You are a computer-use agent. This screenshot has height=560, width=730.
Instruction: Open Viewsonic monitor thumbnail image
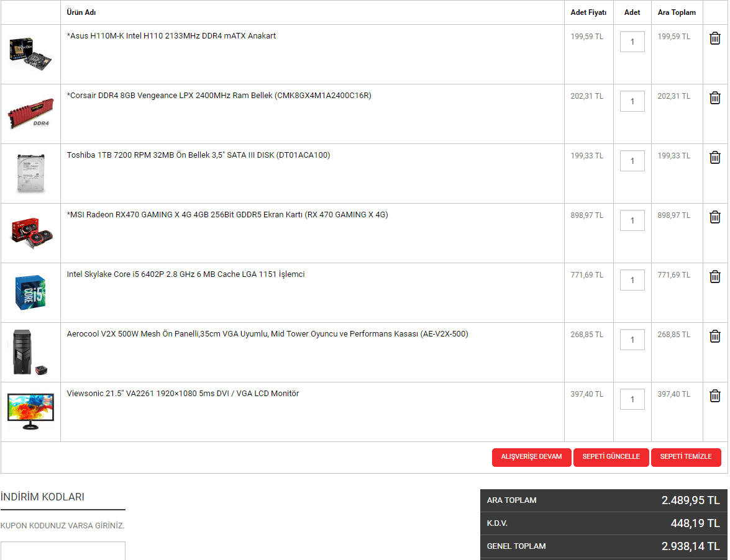coord(30,412)
